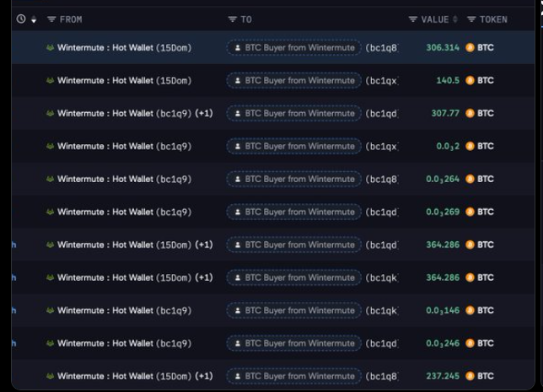
Task: Click BTC token label in the 0.0₃264 row
Action: pyautogui.click(x=486, y=180)
